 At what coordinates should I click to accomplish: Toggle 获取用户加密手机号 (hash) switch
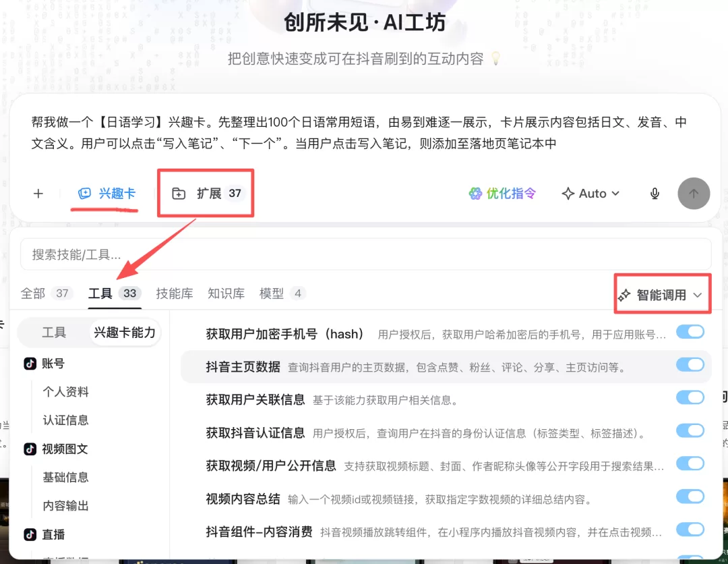[690, 332]
